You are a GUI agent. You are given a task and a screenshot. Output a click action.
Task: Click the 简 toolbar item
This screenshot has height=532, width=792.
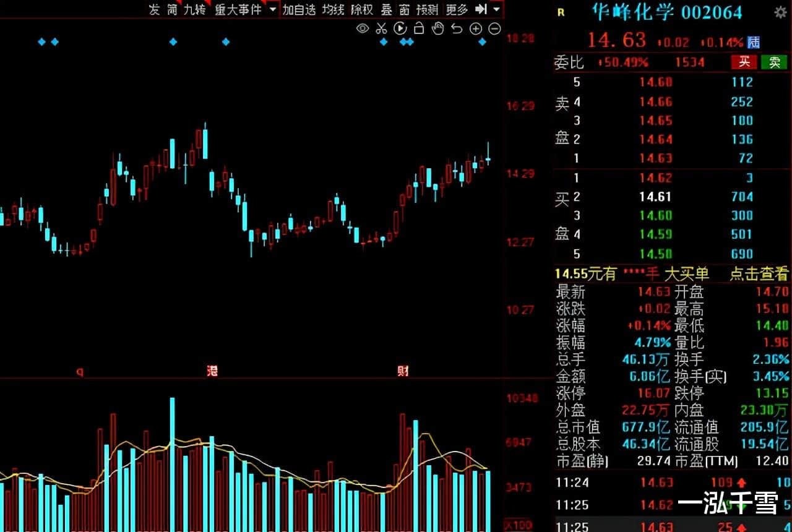172,9
